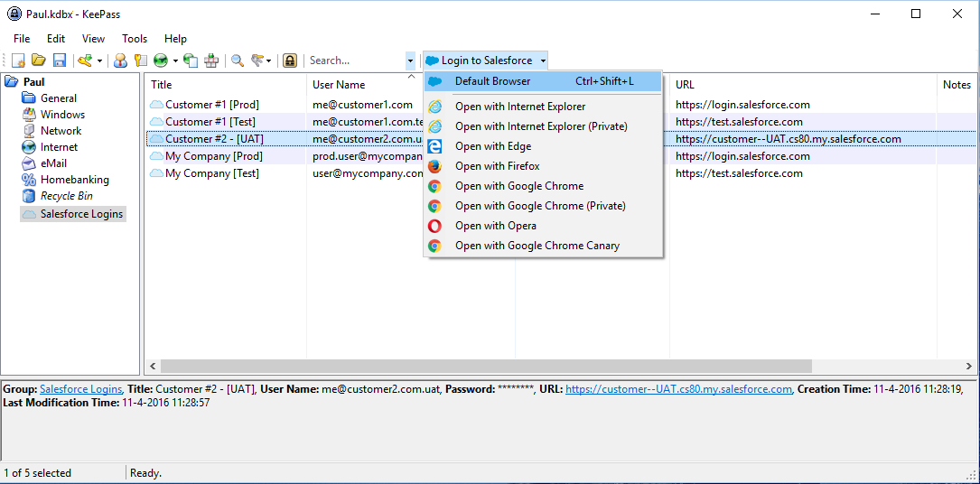Click the Opera icon in the menu
Screen dimensions: 980x484
coord(435,226)
